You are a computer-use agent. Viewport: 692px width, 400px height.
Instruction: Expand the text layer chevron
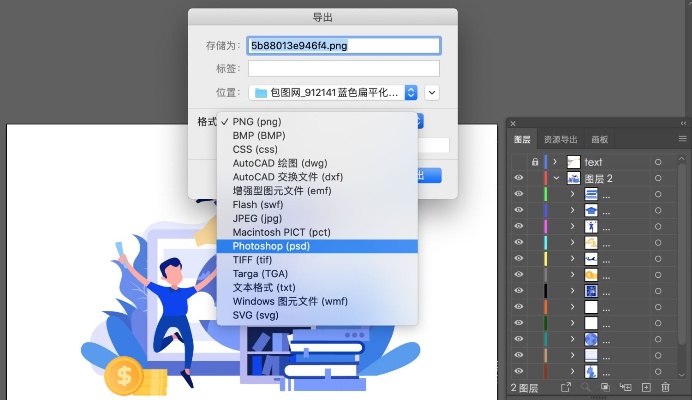coord(555,162)
